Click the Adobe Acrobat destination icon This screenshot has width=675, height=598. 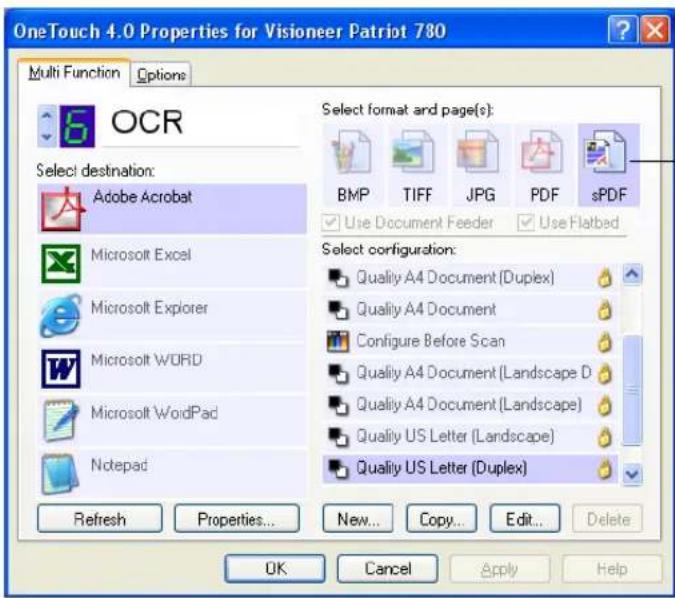(62, 210)
